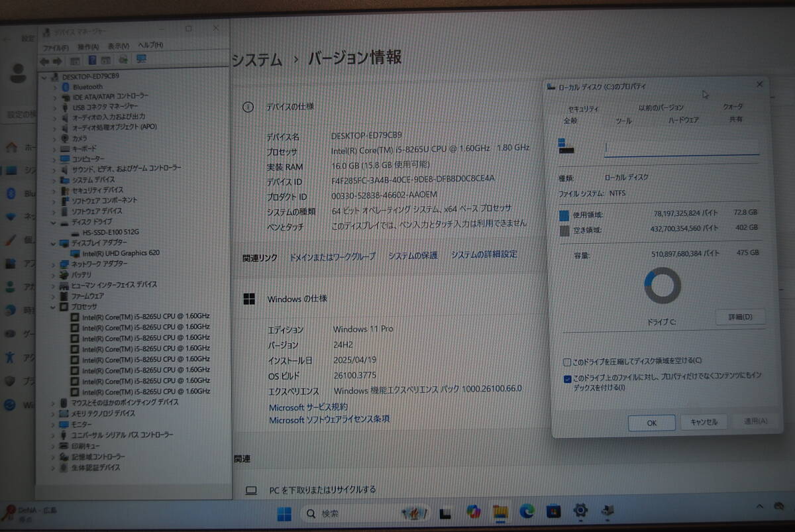Open device properties icon in Device Manager toolbar

(105, 60)
